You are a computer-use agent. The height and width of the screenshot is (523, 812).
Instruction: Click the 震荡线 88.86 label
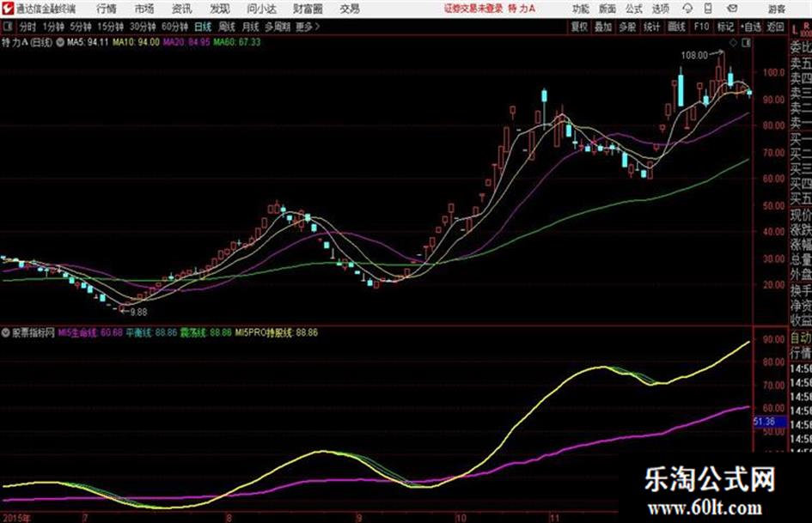205,332
